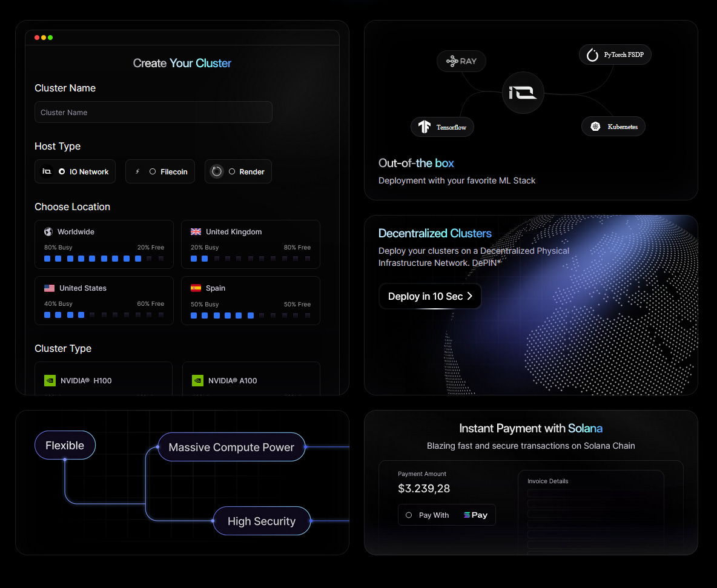Click the NVIDIA logo beside H100
Viewport: 717px width, 588px height.
[50, 380]
